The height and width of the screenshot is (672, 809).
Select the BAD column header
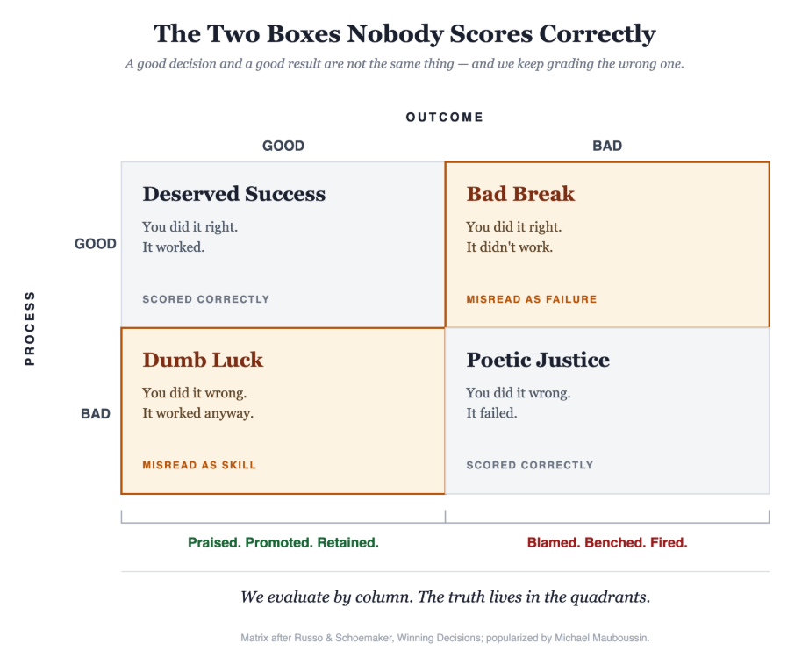(607, 146)
